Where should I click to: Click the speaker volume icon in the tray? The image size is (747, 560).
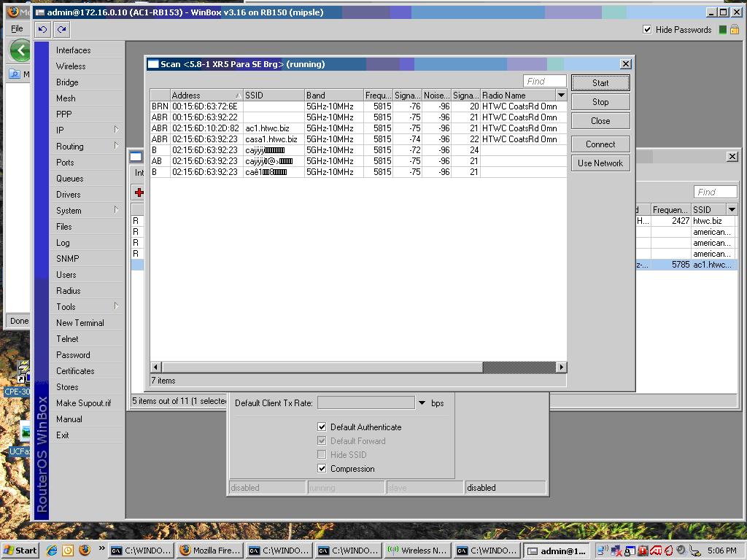pos(681,551)
